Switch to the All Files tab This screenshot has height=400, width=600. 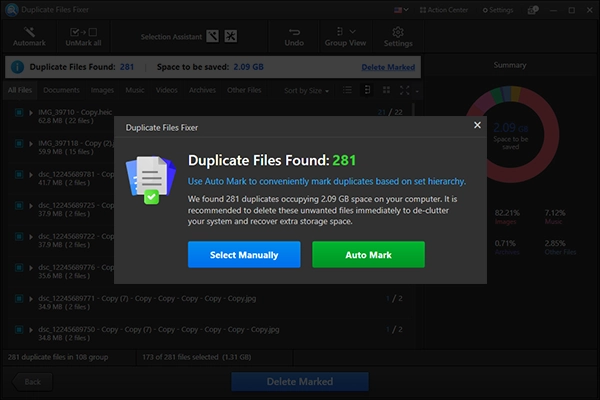point(20,90)
